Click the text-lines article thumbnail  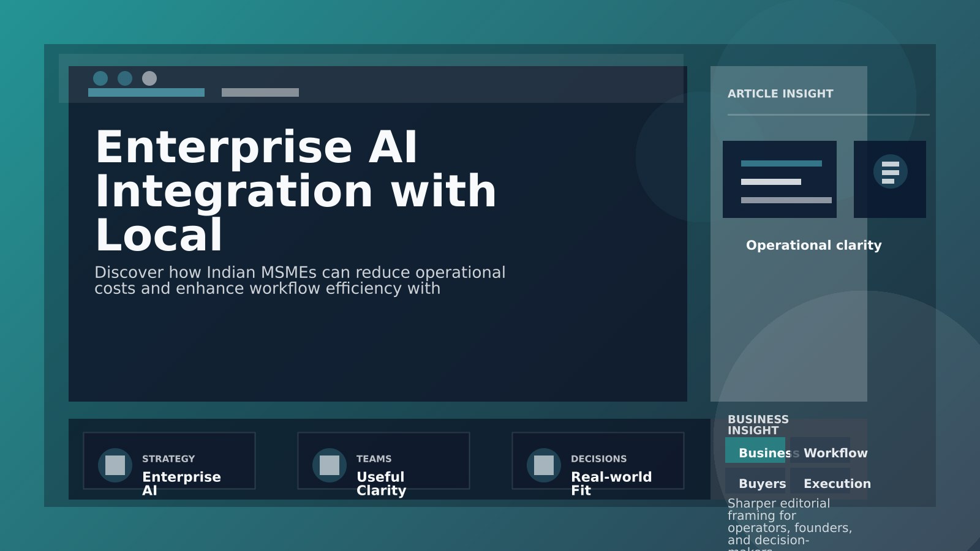coord(780,179)
